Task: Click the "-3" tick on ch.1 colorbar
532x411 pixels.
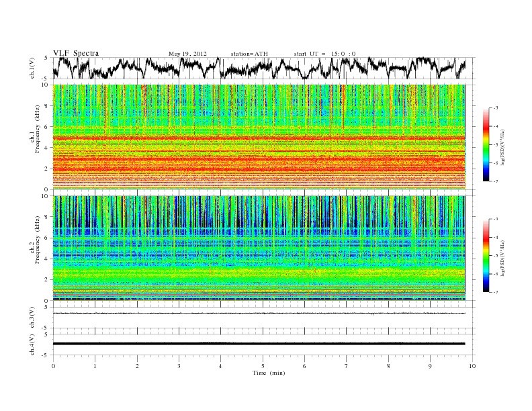Action: [495, 108]
